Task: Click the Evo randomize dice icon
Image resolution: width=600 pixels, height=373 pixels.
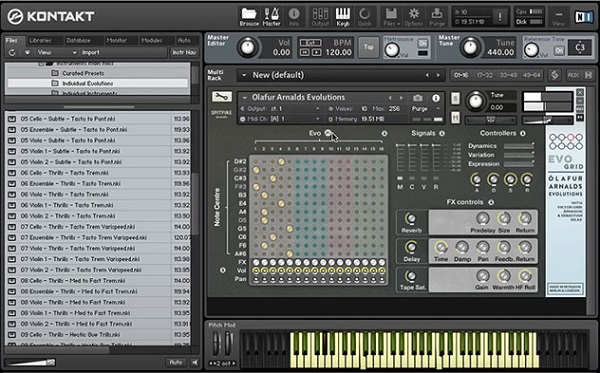Action: click(x=328, y=133)
